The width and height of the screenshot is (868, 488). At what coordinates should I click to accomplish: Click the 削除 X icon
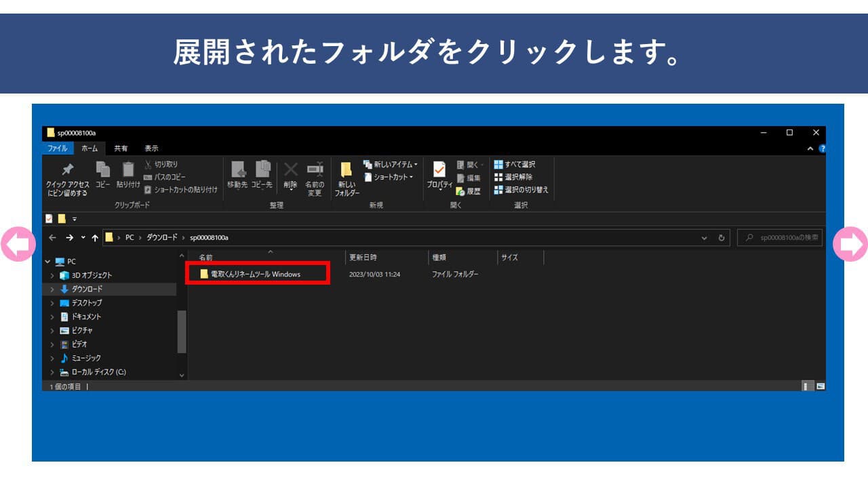pyautogui.click(x=290, y=169)
